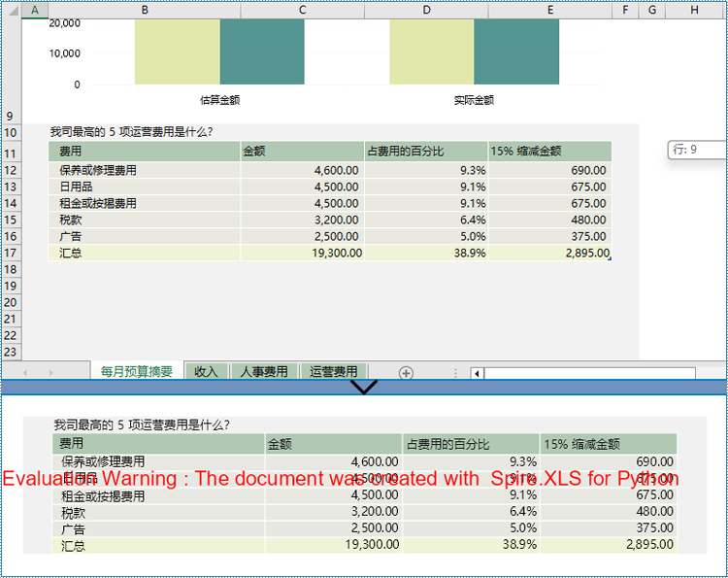Click the previous sheet navigation arrow

[x=25, y=373]
